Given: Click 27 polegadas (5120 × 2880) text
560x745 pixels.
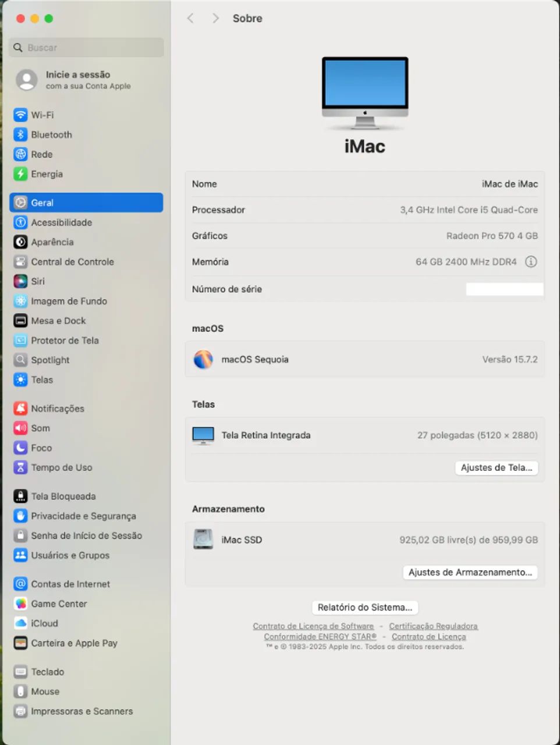Looking at the screenshot, I should click(477, 435).
